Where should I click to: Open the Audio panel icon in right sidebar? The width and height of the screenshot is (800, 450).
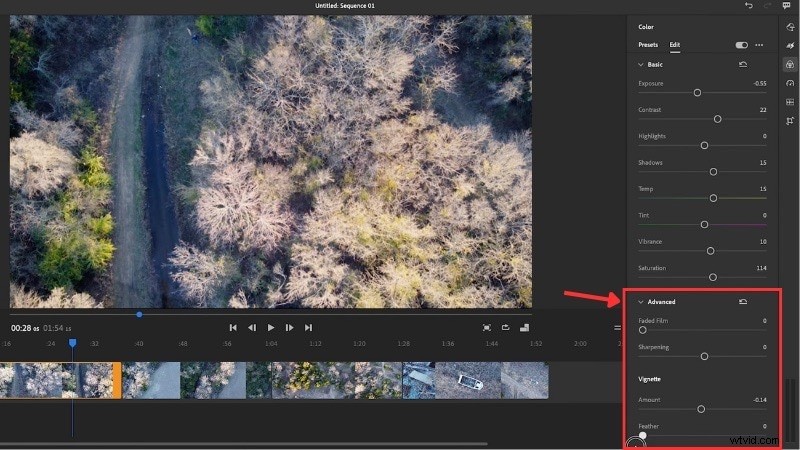pyautogui.click(x=790, y=102)
